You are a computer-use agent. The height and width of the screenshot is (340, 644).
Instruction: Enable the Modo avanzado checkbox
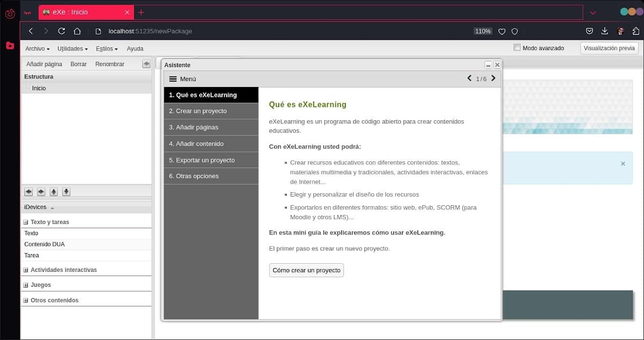517,48
